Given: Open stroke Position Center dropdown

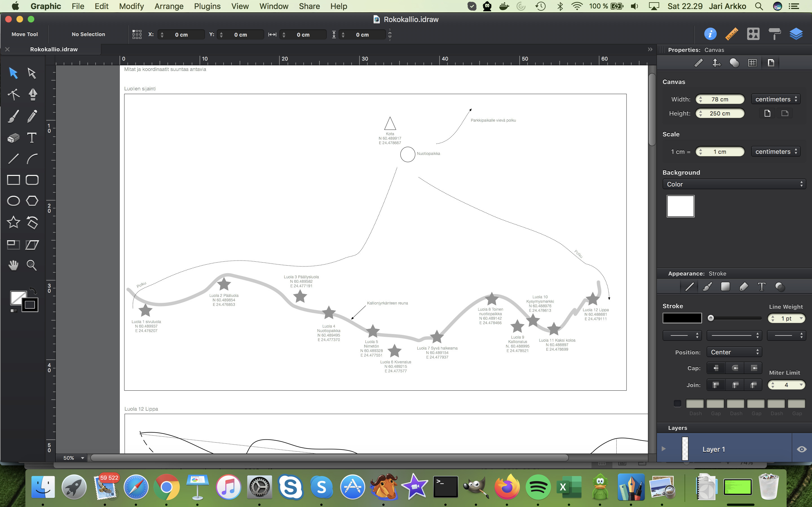Looking at the screenshot, I should point(734,352).
